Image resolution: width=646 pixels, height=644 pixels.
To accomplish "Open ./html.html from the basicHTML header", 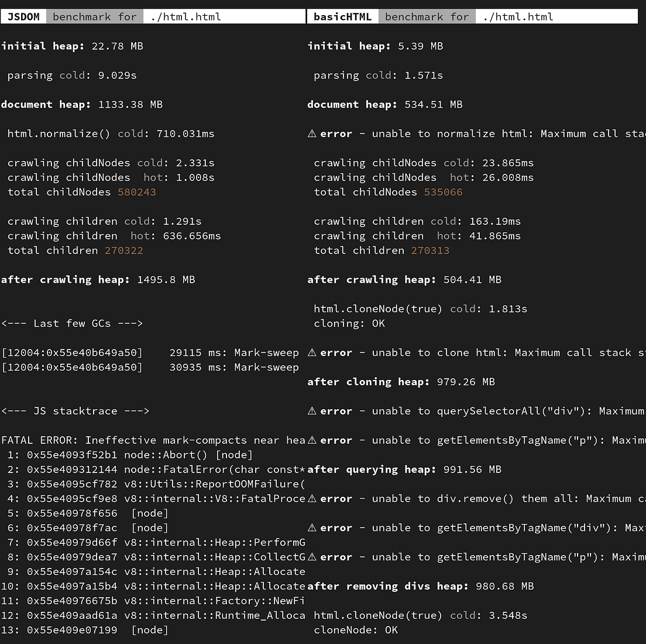I will (518, 16).
